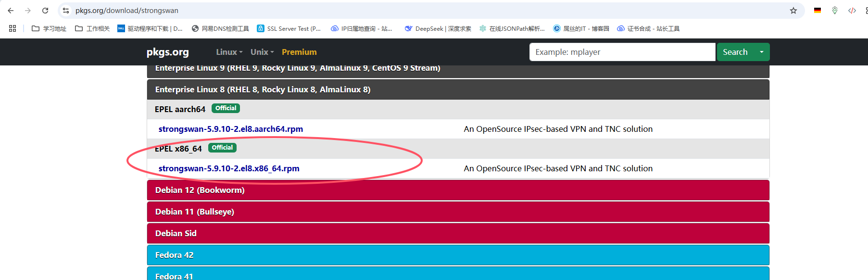Open the Search button dropdown caret

(762, 52)
